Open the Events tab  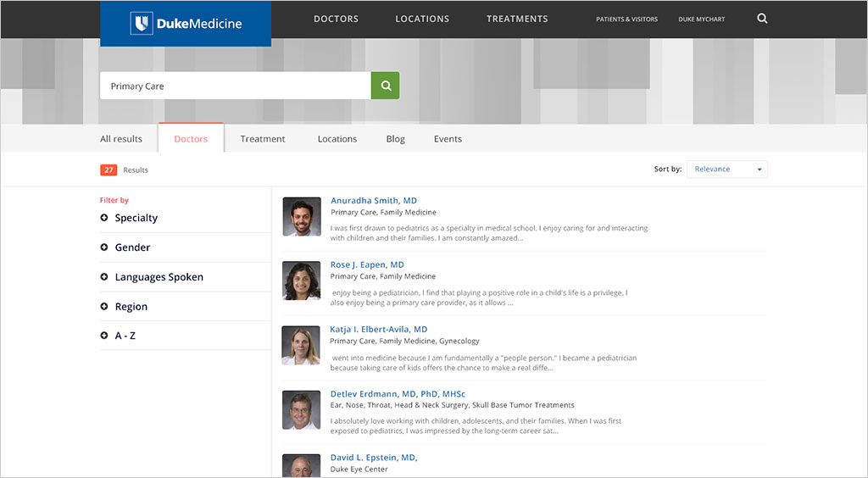448,139
